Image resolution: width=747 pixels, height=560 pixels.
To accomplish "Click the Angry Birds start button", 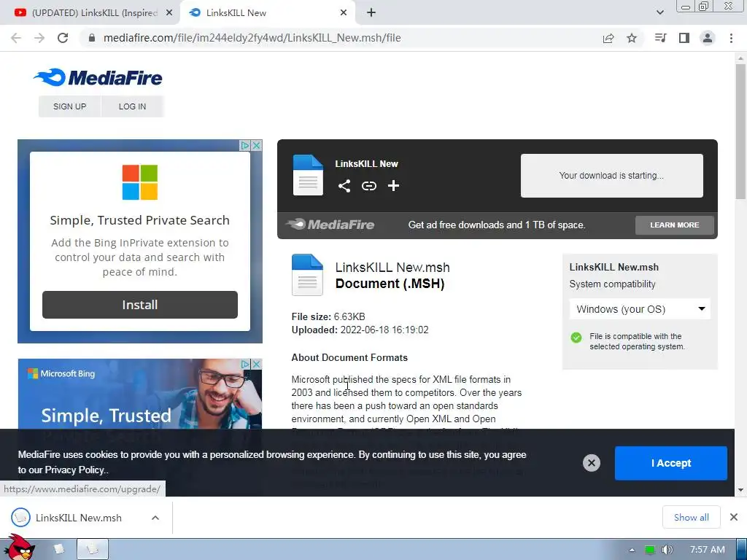I will tap(18, 548).
